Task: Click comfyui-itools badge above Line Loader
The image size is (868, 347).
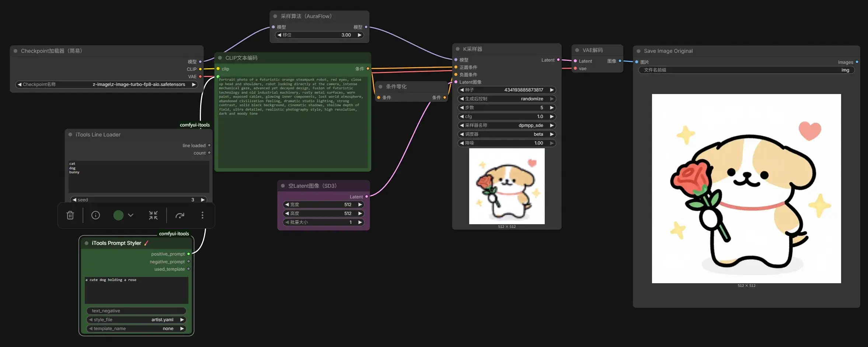Action: [x=195, y=125]
